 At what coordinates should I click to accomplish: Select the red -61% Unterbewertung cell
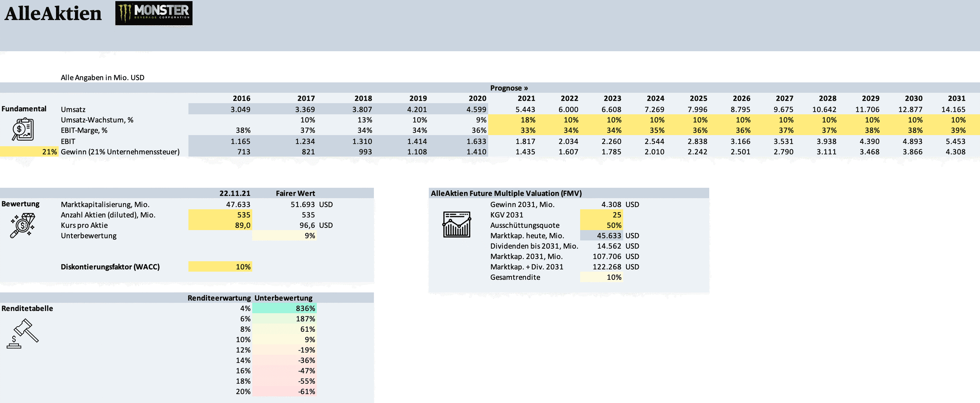(285, 391)
